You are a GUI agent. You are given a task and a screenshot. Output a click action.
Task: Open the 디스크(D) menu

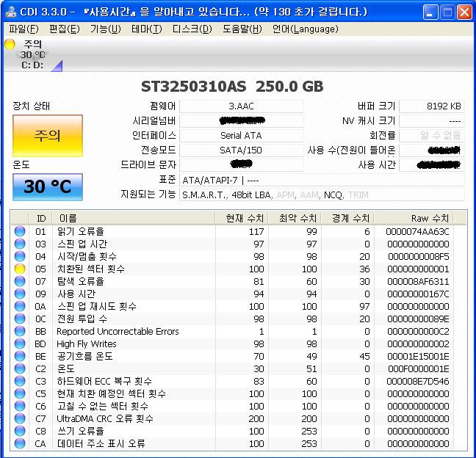pos(192,29)
